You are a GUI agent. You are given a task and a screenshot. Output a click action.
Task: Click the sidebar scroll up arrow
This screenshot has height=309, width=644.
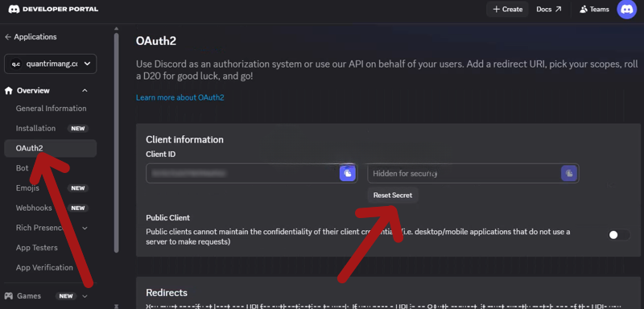pyautogui.click(x=116, y=28)
